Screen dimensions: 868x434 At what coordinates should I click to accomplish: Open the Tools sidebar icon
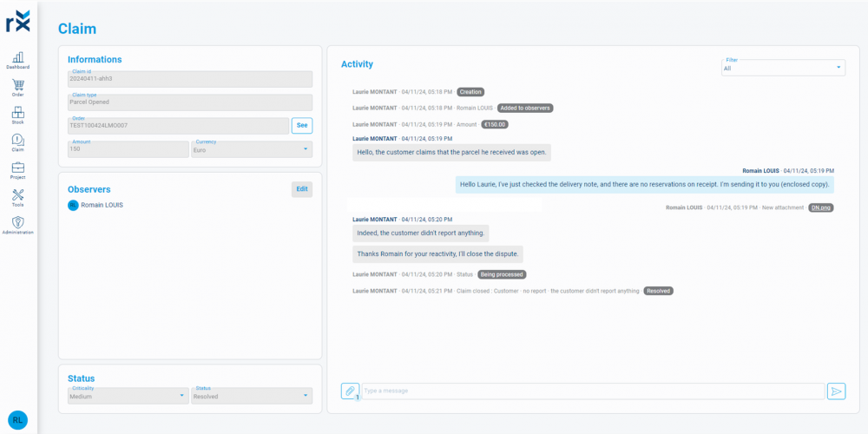click(x=17, y=198)
